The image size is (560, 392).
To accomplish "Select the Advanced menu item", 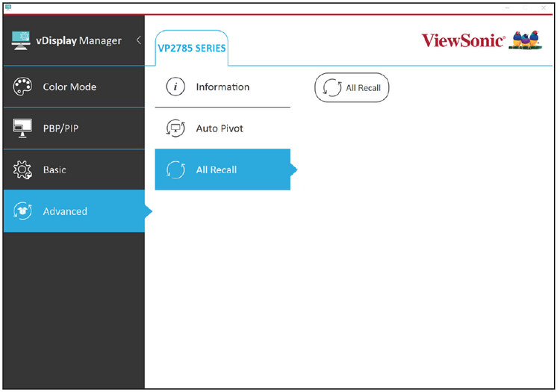I will click(x=74, y=211).
